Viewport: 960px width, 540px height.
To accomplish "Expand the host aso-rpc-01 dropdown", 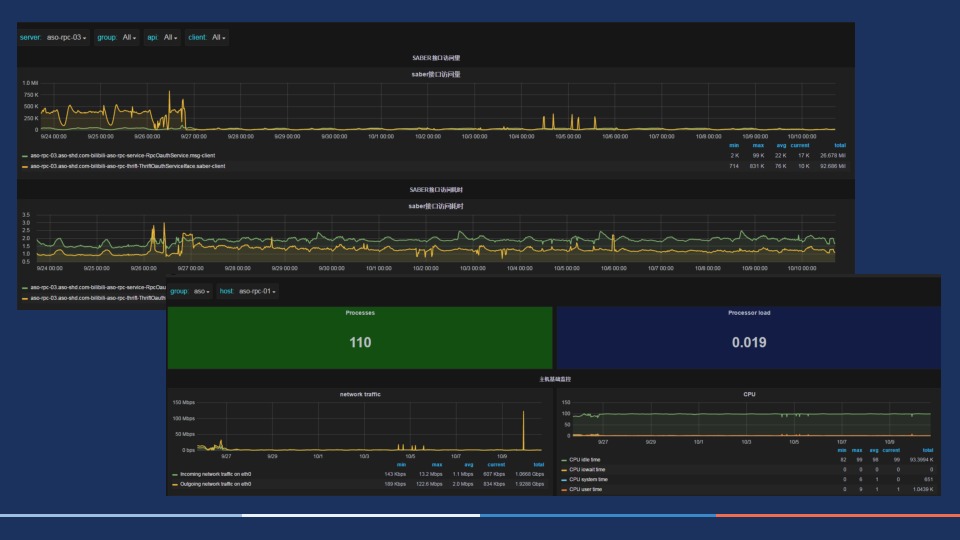I will coord(257,291).
